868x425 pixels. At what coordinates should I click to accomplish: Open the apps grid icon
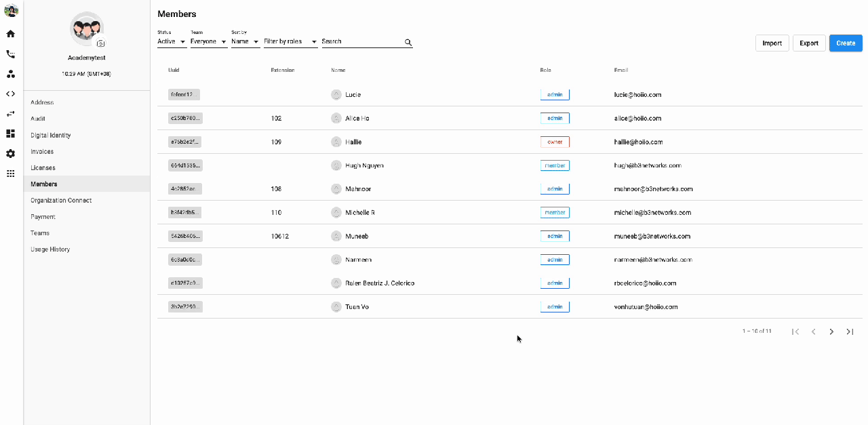(x=10, y=174)
